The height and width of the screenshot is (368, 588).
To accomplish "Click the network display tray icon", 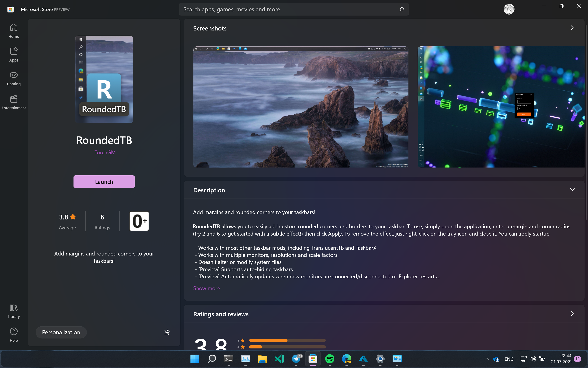I will (x=523, y=359).
